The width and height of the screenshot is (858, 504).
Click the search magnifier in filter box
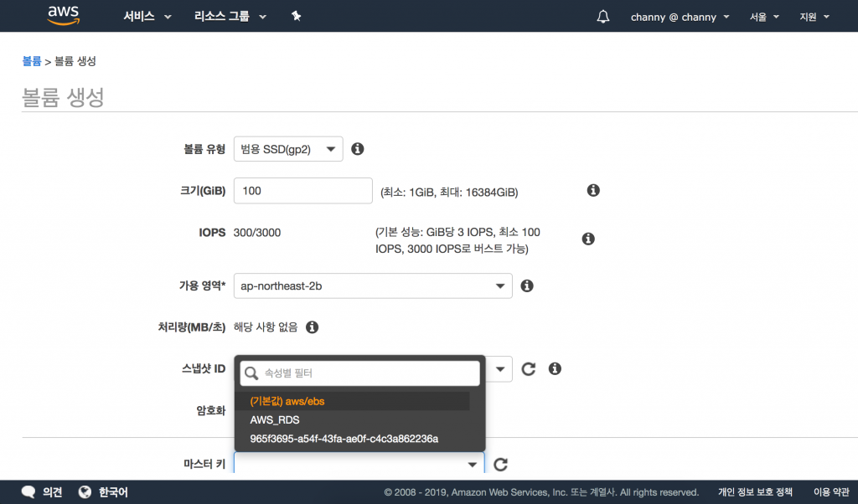point(251,373)
